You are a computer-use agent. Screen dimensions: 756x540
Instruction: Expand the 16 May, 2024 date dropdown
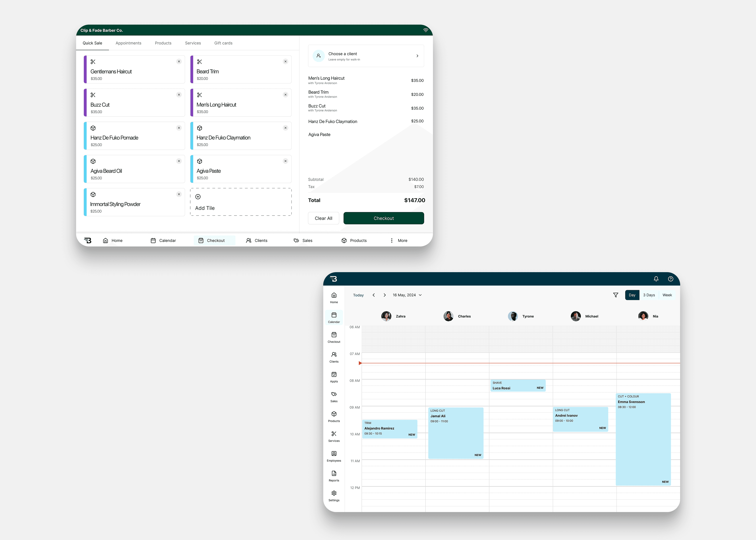point(407,295)
